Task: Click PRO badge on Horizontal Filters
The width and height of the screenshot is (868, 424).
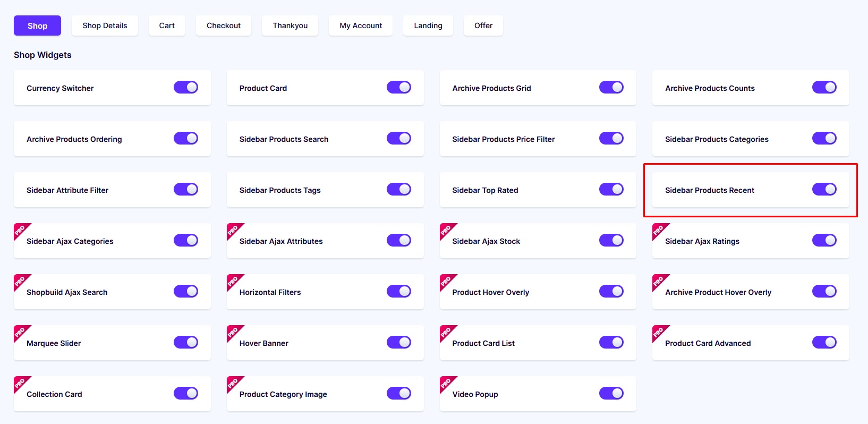Action: coord(234,281)
